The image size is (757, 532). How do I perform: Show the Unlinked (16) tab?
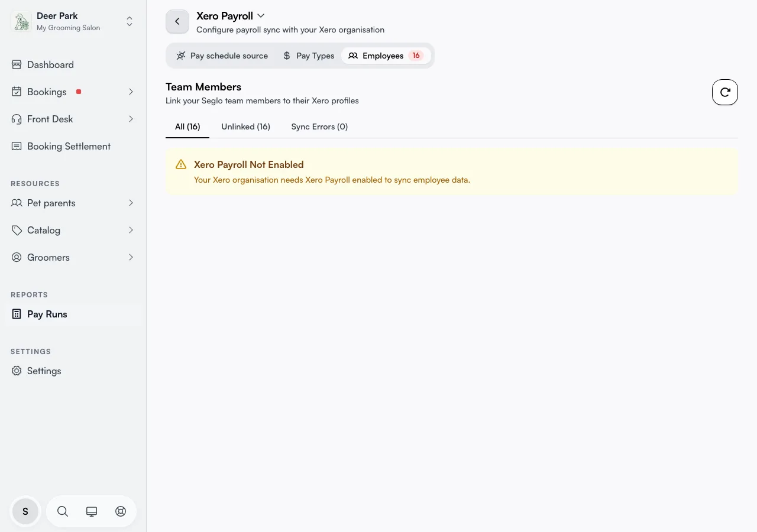(245, 126)
